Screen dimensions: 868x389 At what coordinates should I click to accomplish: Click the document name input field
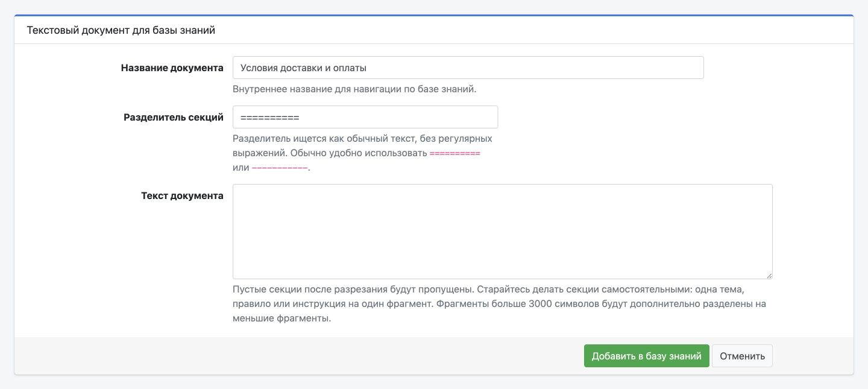pyautogui.click(x=468, y=68)
